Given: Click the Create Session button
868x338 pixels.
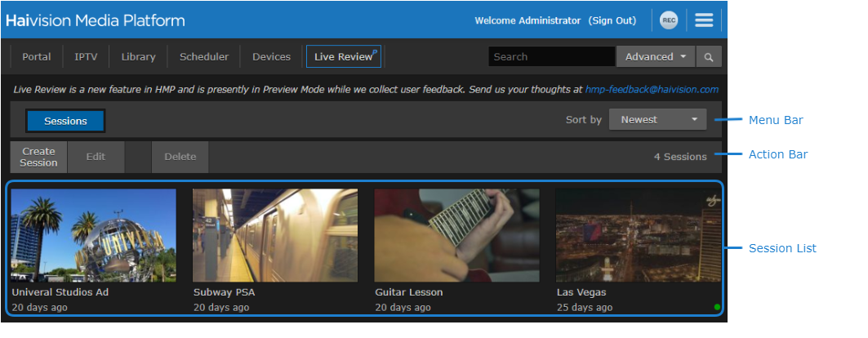Looking at the screenshot, I should click(38, 157).
